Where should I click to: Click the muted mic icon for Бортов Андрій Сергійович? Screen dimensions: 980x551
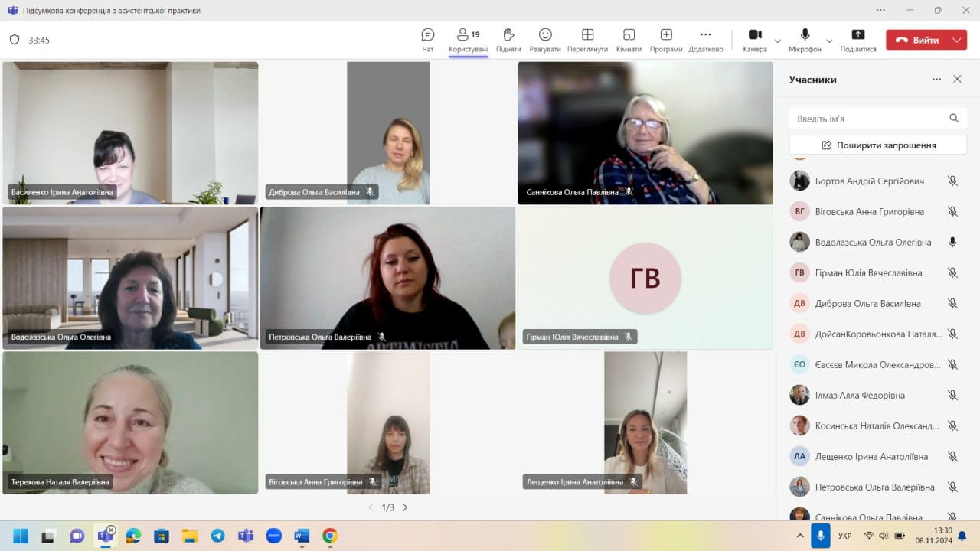click(952, 181)
